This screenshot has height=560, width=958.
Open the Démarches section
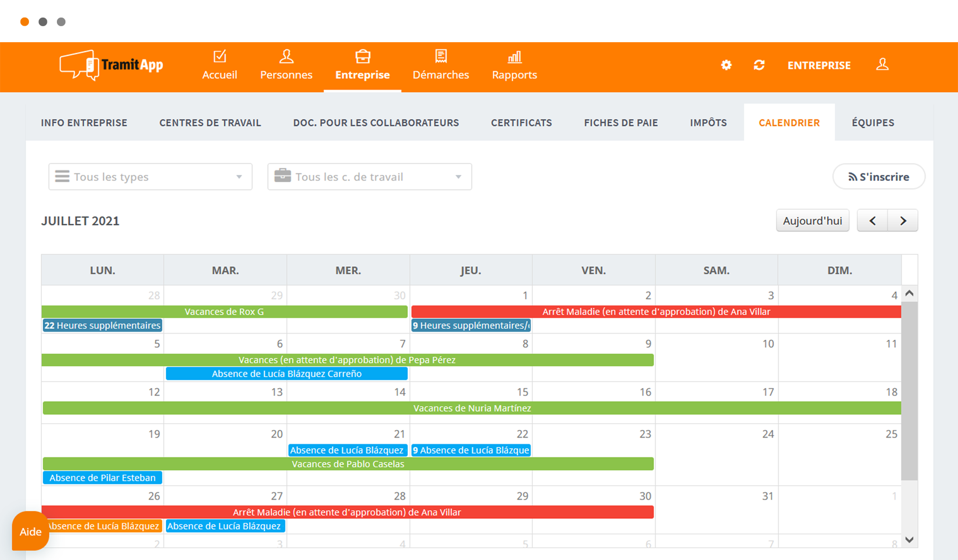[441, 65]
